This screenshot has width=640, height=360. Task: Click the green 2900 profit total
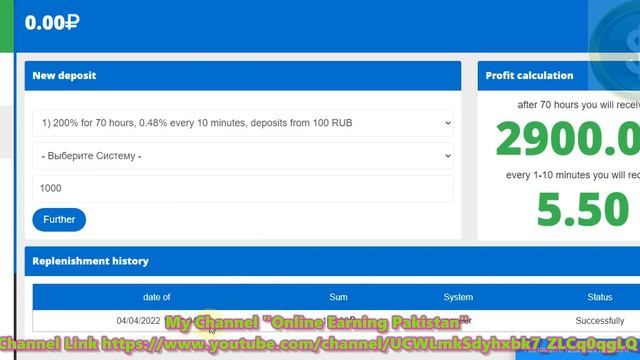pyautogui.click(x=568, y=139)
